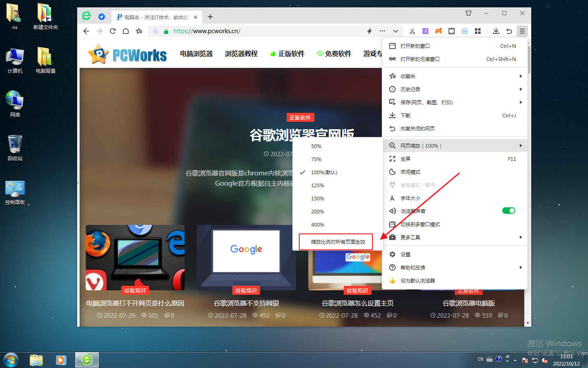Set zoom to 400%

point(337,224)
